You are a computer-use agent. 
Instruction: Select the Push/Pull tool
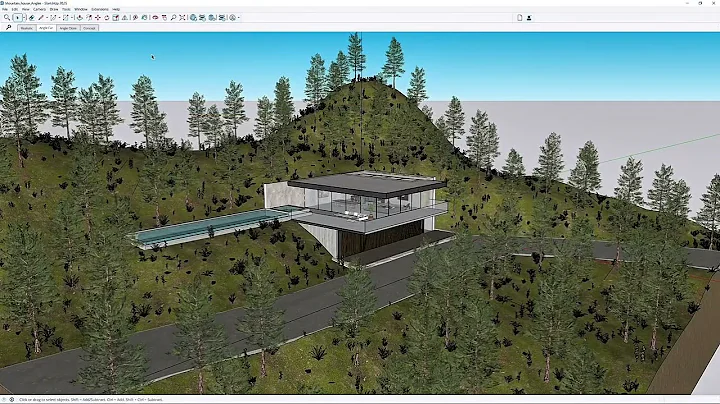pyautogui.click(x=80, y=17)
